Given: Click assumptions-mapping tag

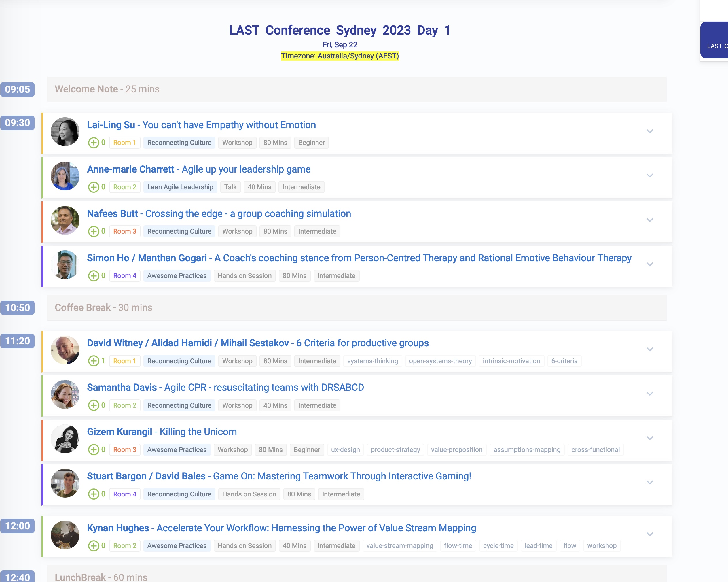Looking at the screenshot, I should 527,449.
